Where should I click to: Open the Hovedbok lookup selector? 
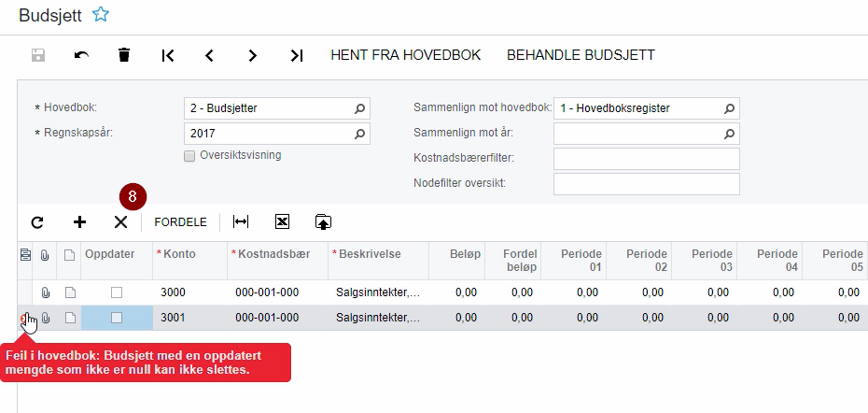pyautogui.click(x=359, y=108)
